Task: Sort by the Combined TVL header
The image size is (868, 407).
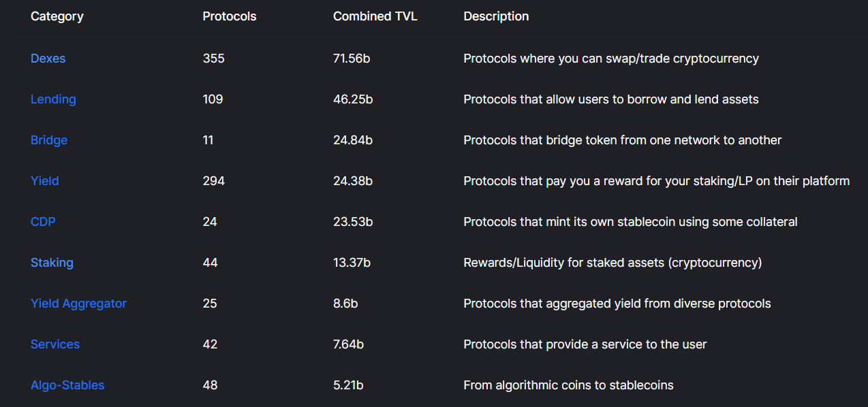Action: (375, 16)
